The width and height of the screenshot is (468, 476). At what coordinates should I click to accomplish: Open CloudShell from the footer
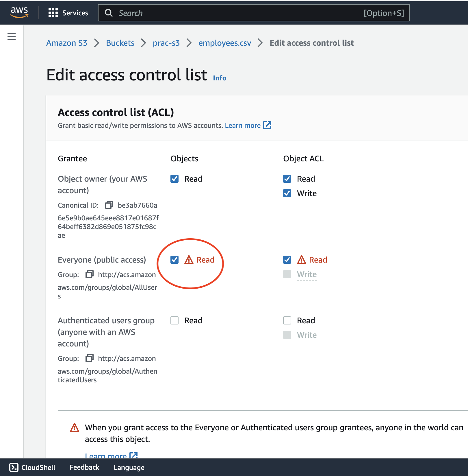pos(32,467)
